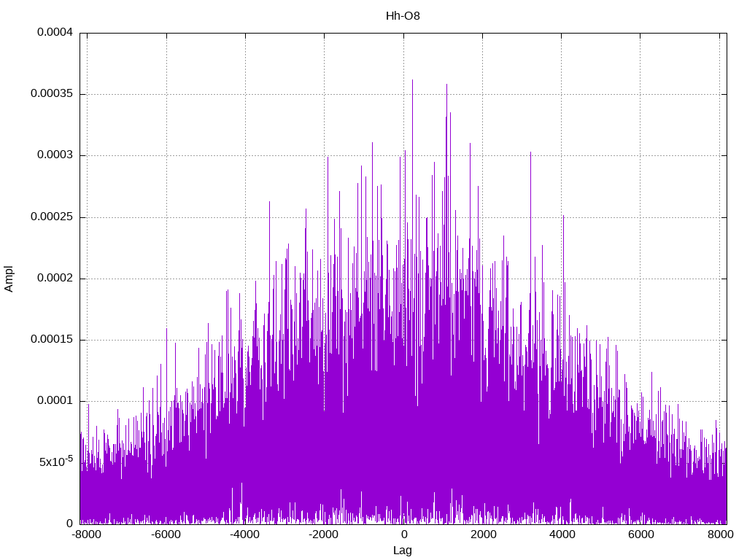Click the X-axis label Lag
747x560 pixels.
tap(403, 551)
